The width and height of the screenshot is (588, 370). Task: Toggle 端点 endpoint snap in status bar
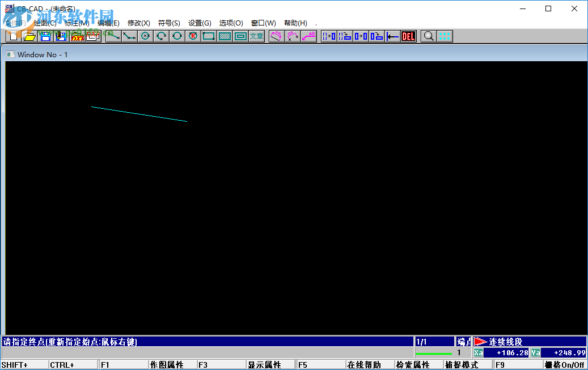coord(464,341)
